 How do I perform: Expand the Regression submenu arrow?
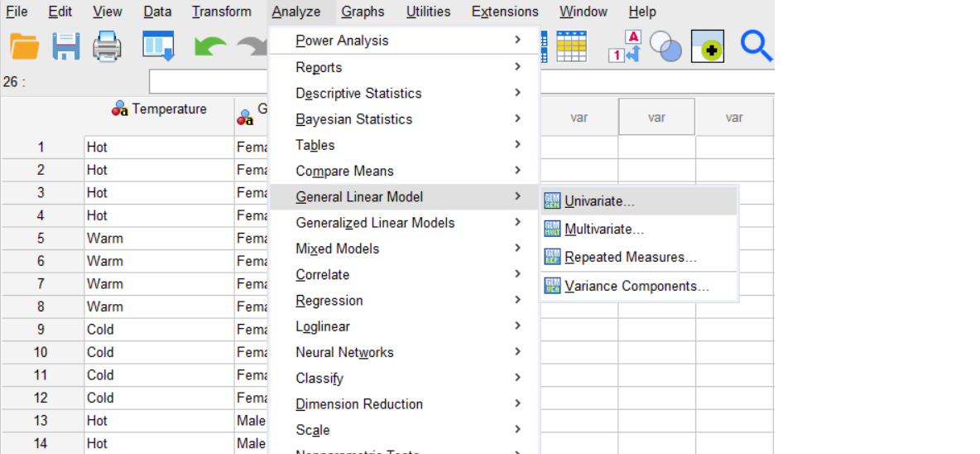[516, 300]
